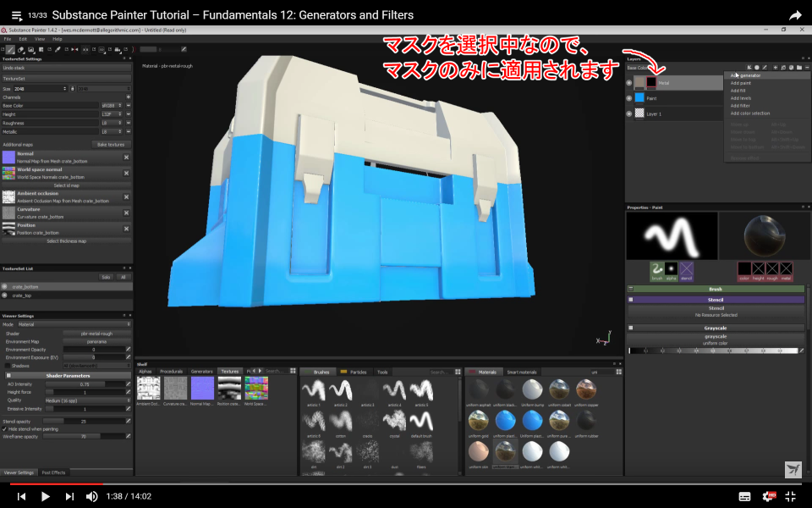The width and height of the screenshot is (812, 508).
Task: Remove the Normal additional map
Action: pyautogui.click(x=126, y=157)
